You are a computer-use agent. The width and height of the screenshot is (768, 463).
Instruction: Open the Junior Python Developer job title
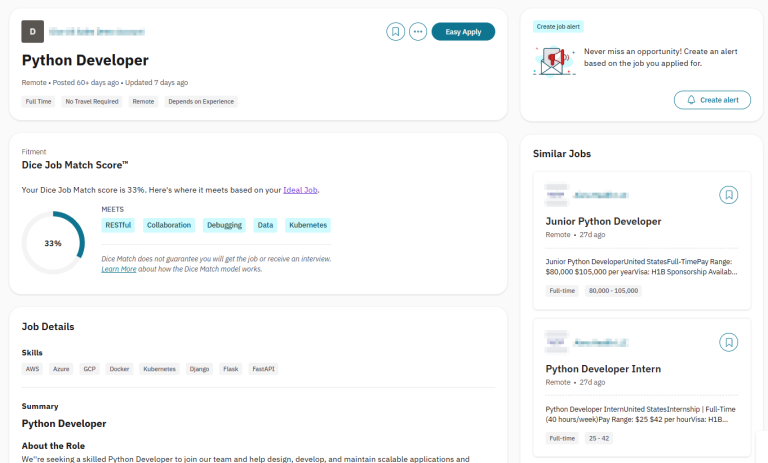point(603,221)
